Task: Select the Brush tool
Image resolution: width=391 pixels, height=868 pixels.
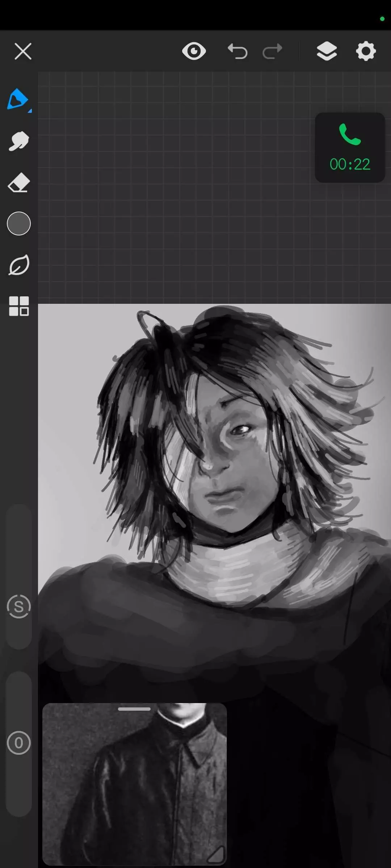Action: coord(17,99)
